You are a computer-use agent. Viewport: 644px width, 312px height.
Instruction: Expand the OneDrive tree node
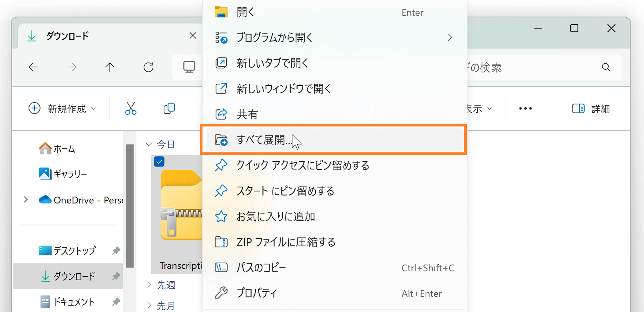pyautogui.click(x=26, y=200)
